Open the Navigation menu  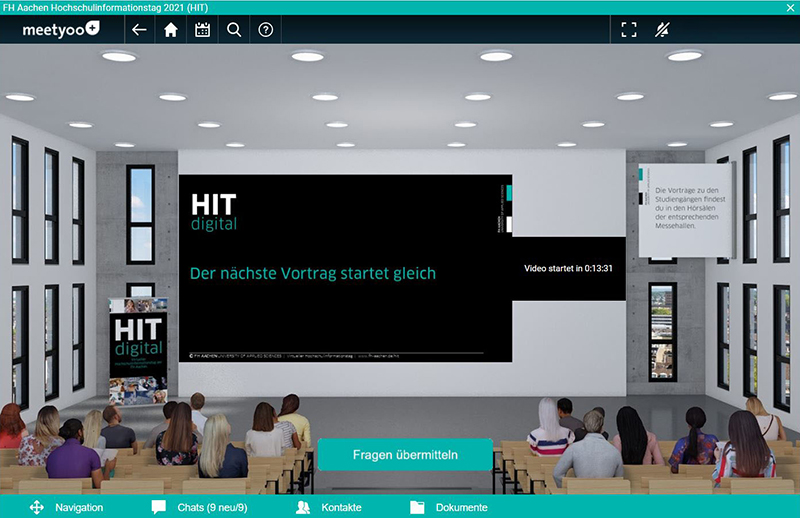(x=66, y=507)
